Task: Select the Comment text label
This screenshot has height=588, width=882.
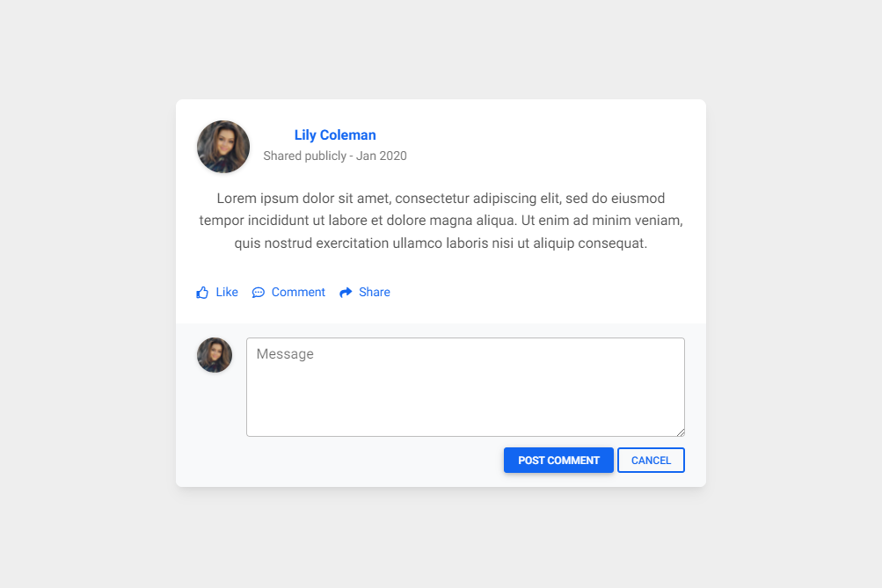Action: click(x=298, y=291)
